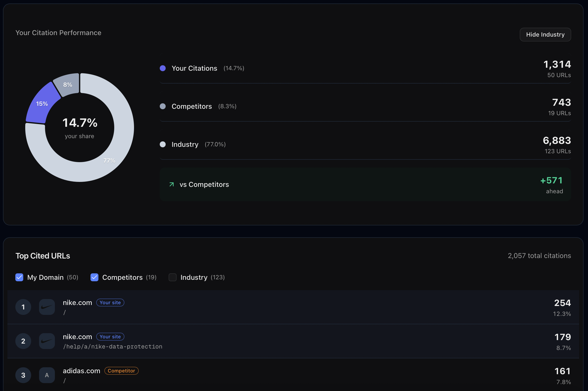Uncheck the My Domain filter
The width and height of the screenshot is (588, 391).
coord(19,277)
